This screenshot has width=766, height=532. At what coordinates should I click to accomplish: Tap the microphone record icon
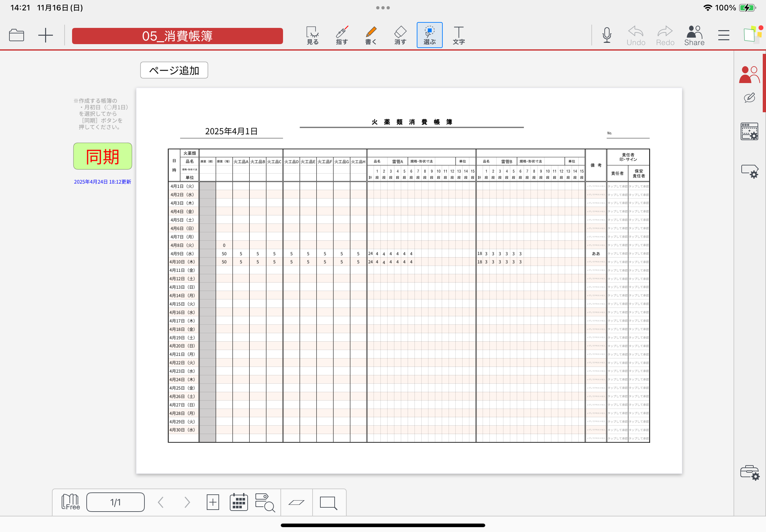click(607, 35)
